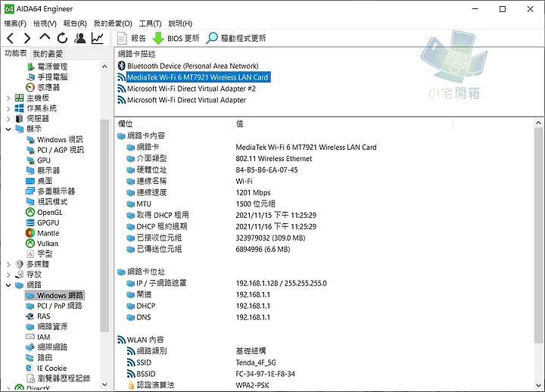
Task: Select Windows 視訊 in the tree
Action: 60,140
